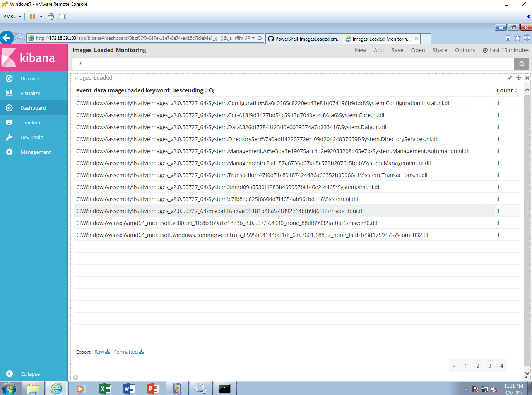This screenshot has width=532, height=395.
Task: Open the Visualize bar chart icon
Action: click(x=9, y=93)
